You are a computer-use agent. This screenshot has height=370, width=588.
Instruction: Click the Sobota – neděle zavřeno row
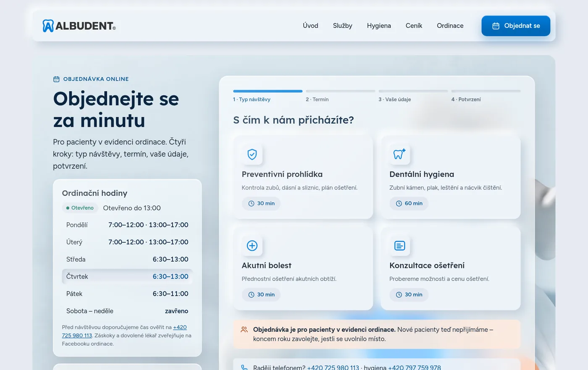127,311
